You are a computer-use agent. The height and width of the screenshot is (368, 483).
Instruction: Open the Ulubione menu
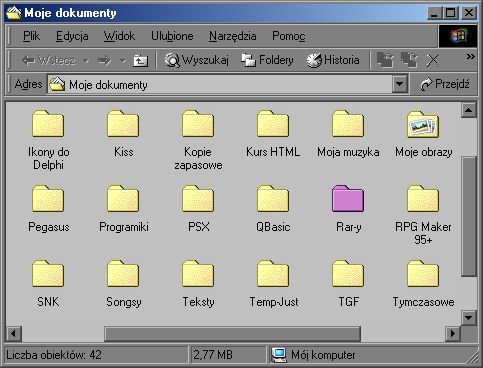click(x=172, y=36)
